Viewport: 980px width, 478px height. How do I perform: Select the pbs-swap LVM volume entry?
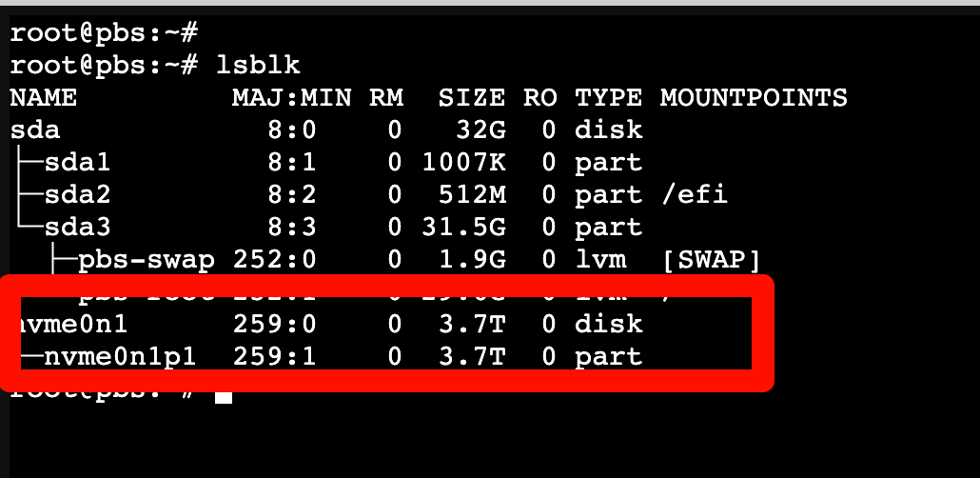pyautogui.click(x=146, y=259)
